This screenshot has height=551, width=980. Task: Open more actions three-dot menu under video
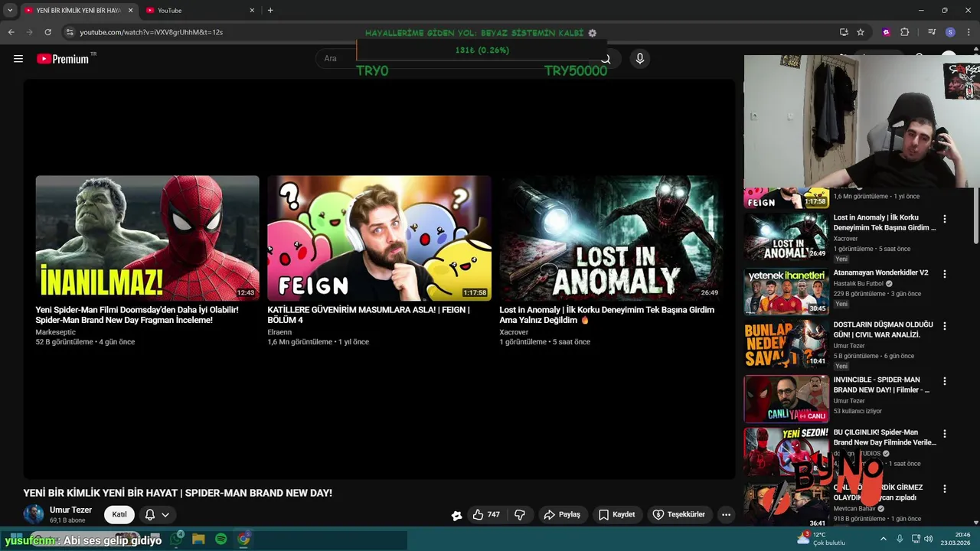coord(726,514)
